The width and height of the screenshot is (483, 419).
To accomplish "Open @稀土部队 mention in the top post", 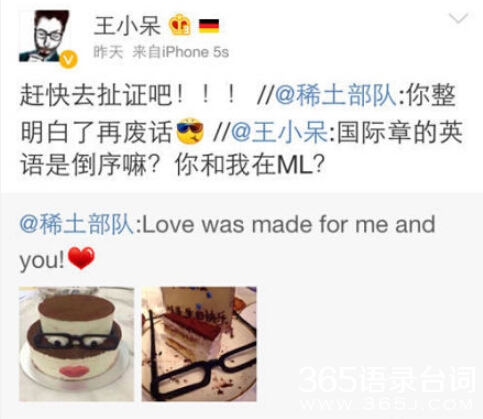I will [335, 94].
